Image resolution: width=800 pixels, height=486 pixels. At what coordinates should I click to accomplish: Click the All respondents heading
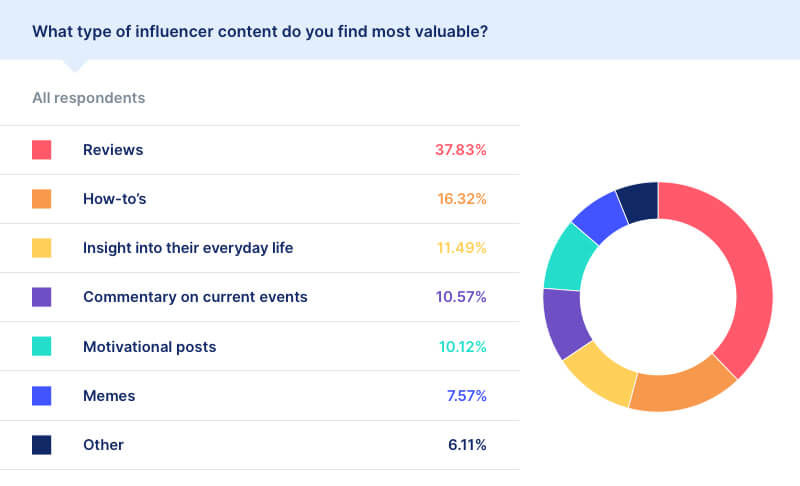point(89,98)
